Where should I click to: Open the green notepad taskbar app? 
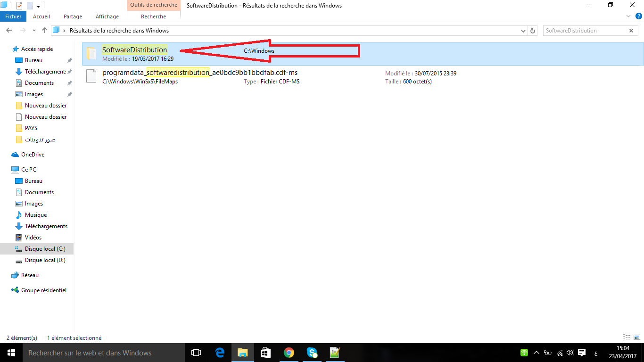point(335,353)
